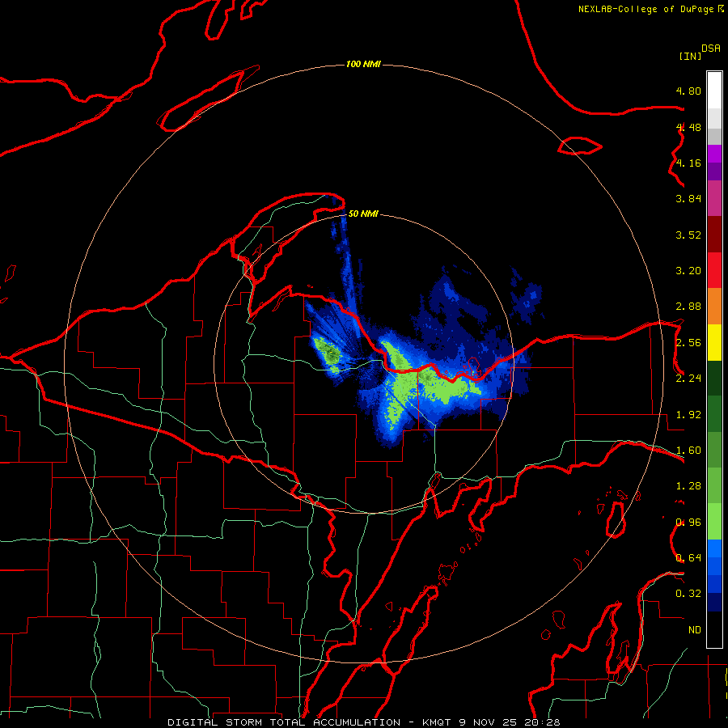
Task: Click the yellow legend swatch
Action: pyautogui.click(x=714, y=342)
